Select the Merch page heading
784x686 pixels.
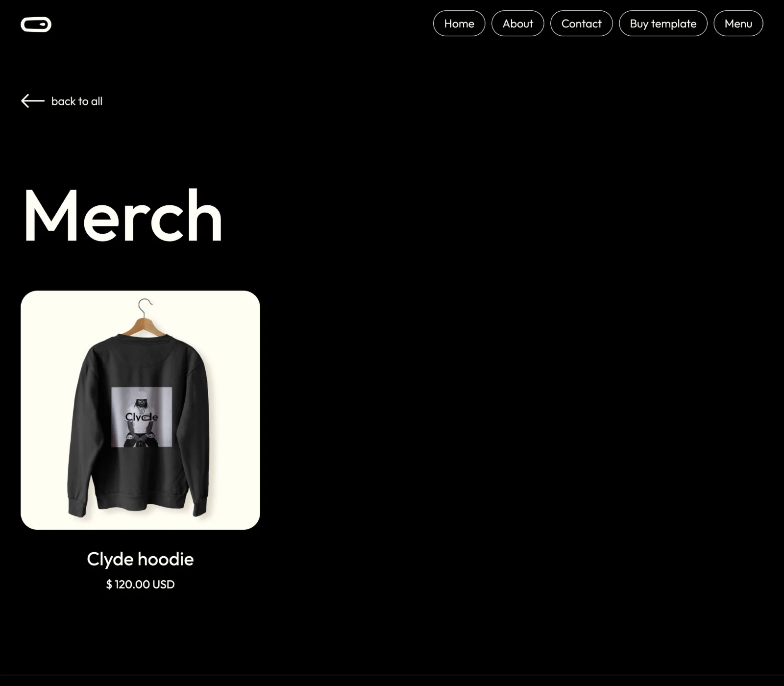coord(122,216)
